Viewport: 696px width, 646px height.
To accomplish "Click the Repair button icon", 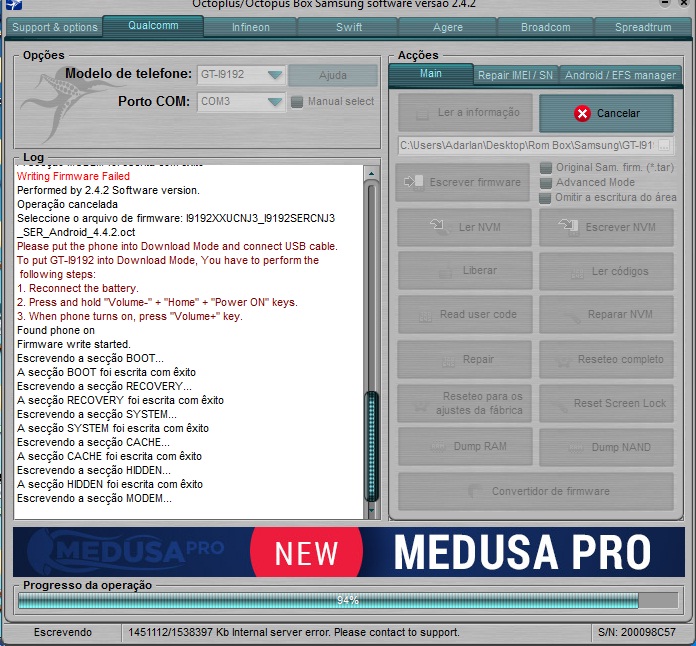I will [x=448, y=361].
